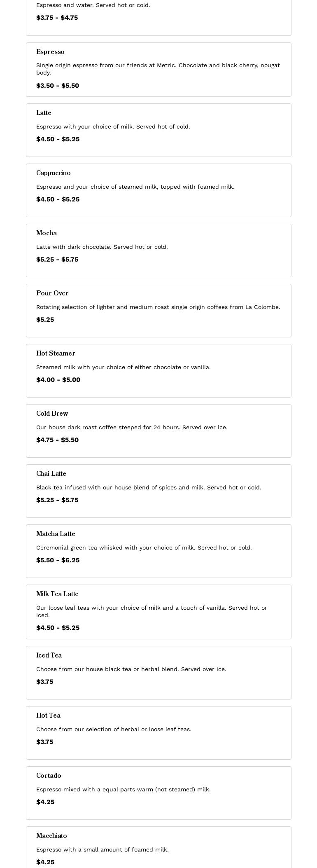Select the Cold Brew price range
This screenshot has width=317, height=868.
click(58, 440)
